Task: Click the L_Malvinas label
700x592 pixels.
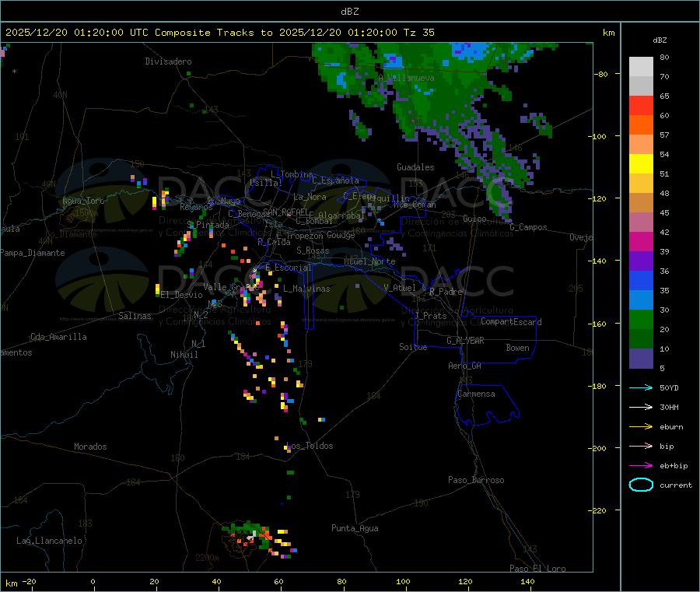Action: click(x=306, y=289)
